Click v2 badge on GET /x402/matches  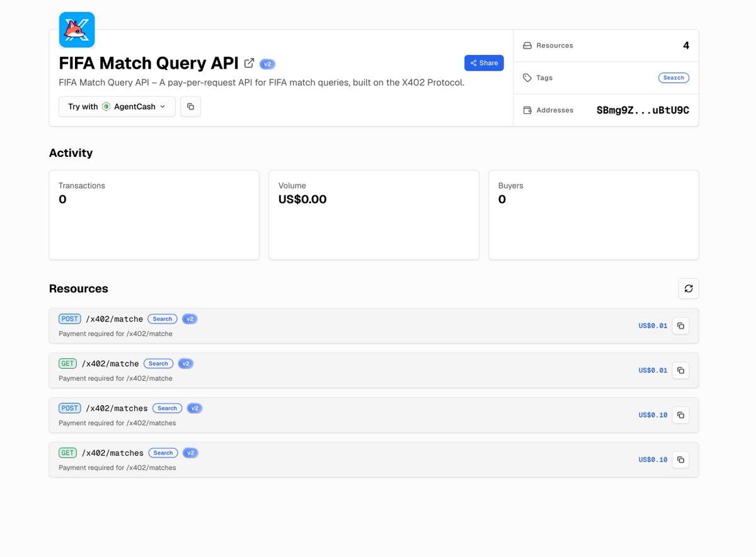coord(190,453)
